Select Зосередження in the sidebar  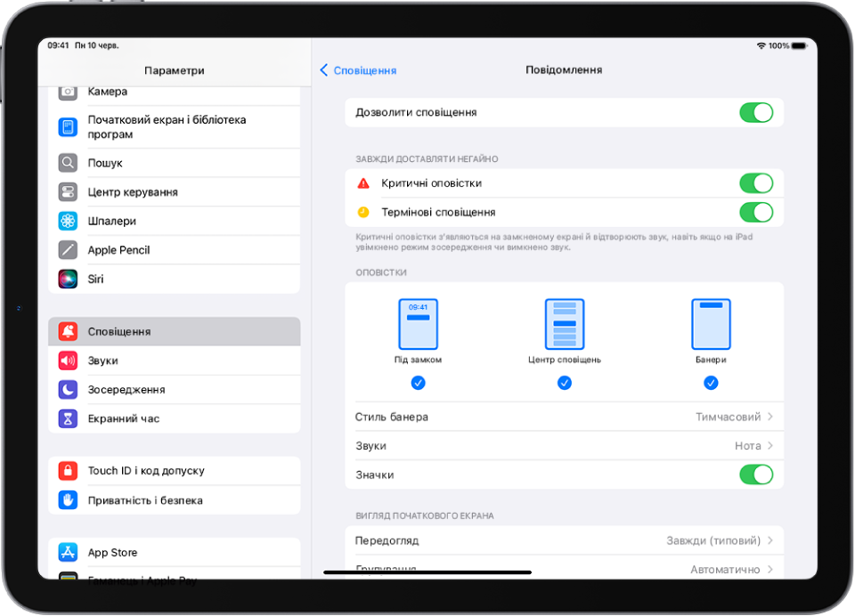point(174,389)
